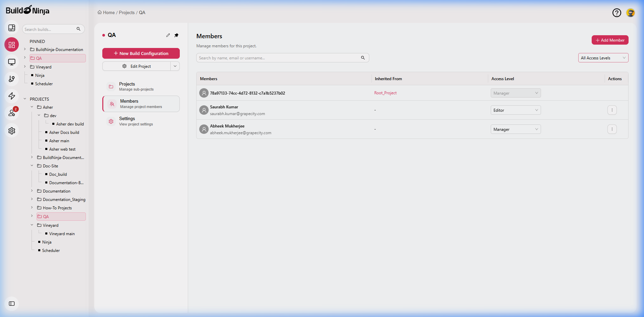Image resolution: width=644 pixels, height=317 pixels.
Task: Change Saurabh Kumar's access level from Editor
Action: coord(516,110)
